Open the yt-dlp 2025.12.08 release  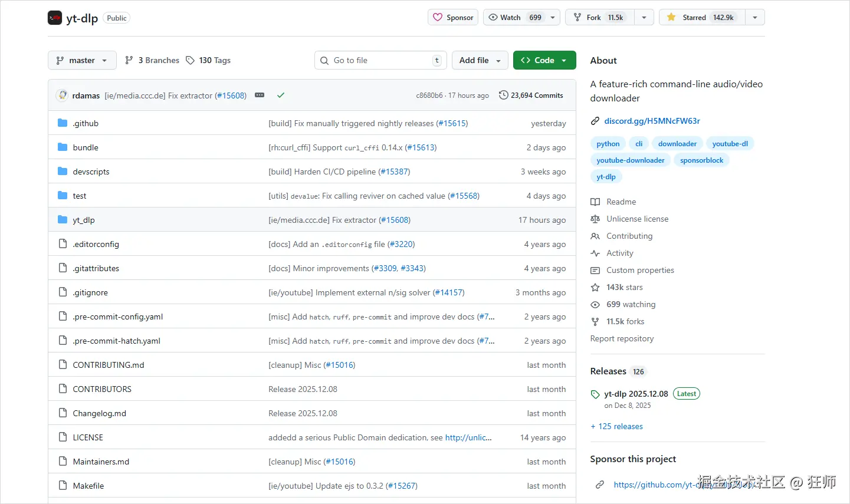pyautogui.click(x=636, y=394)
